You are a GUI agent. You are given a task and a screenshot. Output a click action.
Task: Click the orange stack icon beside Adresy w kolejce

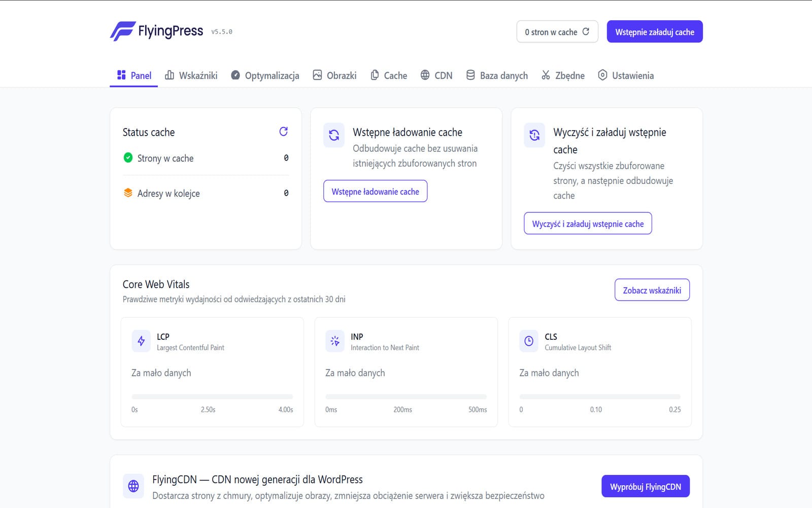128,193
